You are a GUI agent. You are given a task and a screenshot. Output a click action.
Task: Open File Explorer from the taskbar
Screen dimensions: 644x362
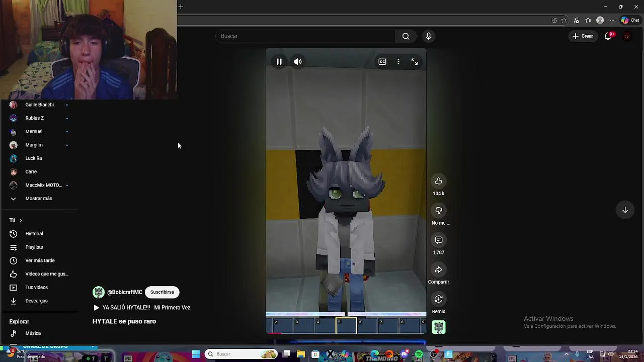tap(300, 354)
